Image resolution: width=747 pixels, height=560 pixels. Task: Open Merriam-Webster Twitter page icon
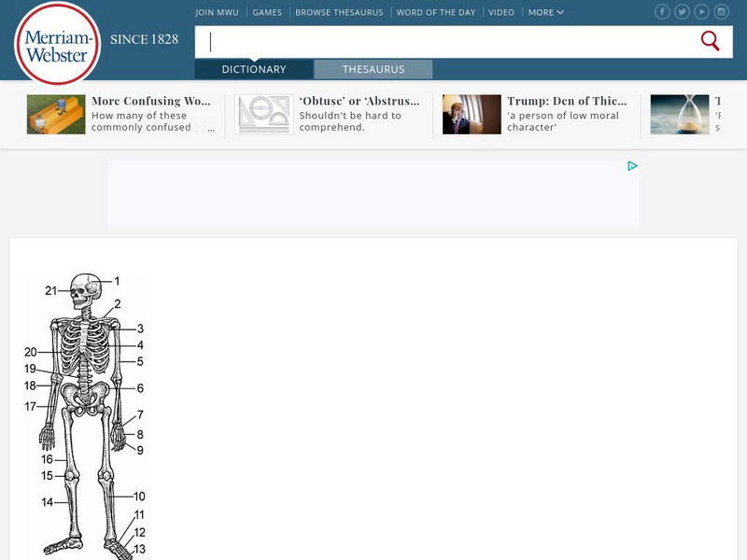pyautogui.click(x=683, y=12)
